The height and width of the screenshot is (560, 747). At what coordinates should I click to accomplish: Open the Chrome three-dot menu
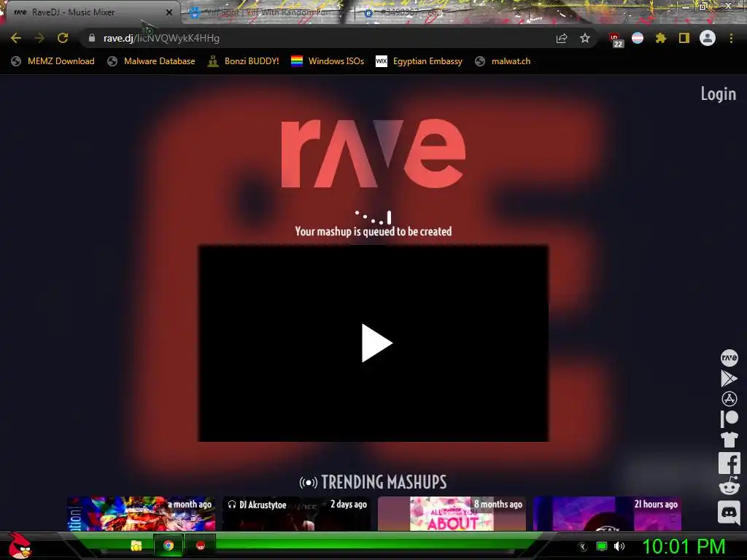pos(731,38)
